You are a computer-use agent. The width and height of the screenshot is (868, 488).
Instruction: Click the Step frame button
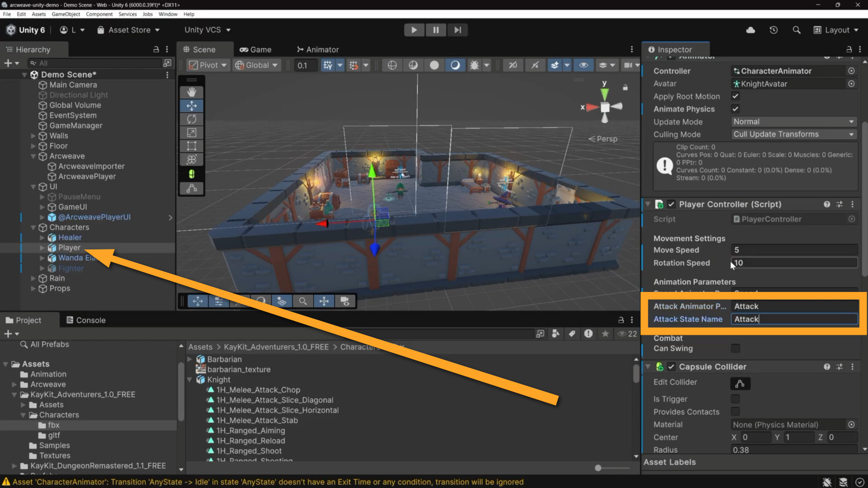pyautogui.click(x=458, y=30)
